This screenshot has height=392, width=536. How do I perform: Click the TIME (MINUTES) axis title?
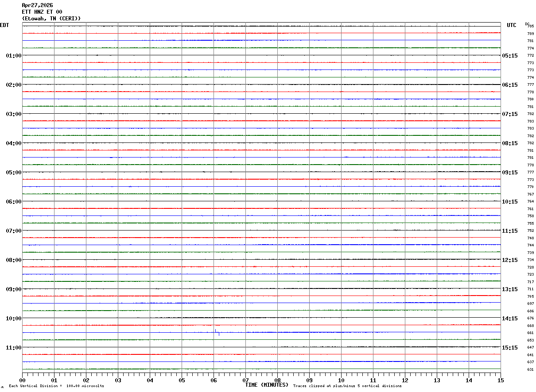(267, 385)
